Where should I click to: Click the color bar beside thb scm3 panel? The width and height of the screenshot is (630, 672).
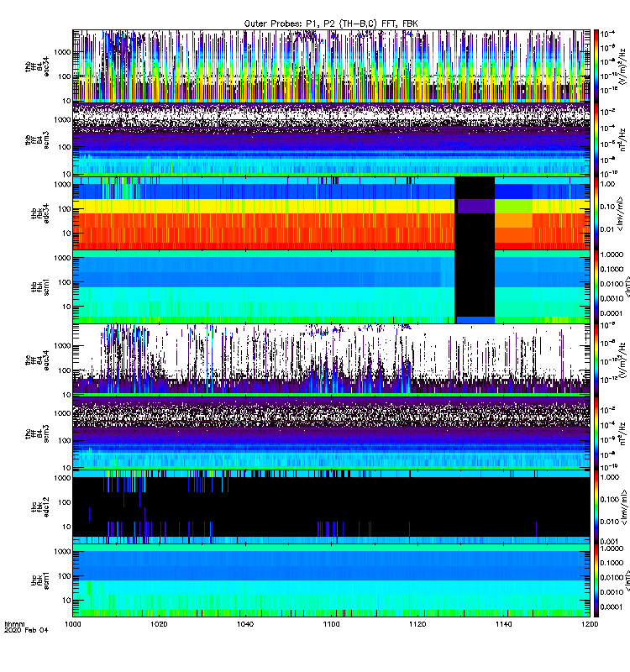(x=596, y=139)
